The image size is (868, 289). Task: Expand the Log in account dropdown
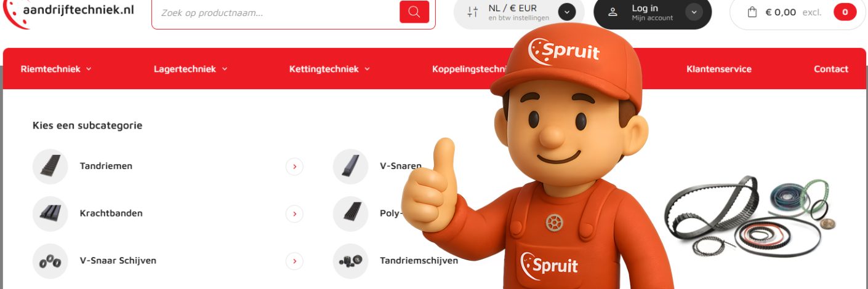pos(694,12)
